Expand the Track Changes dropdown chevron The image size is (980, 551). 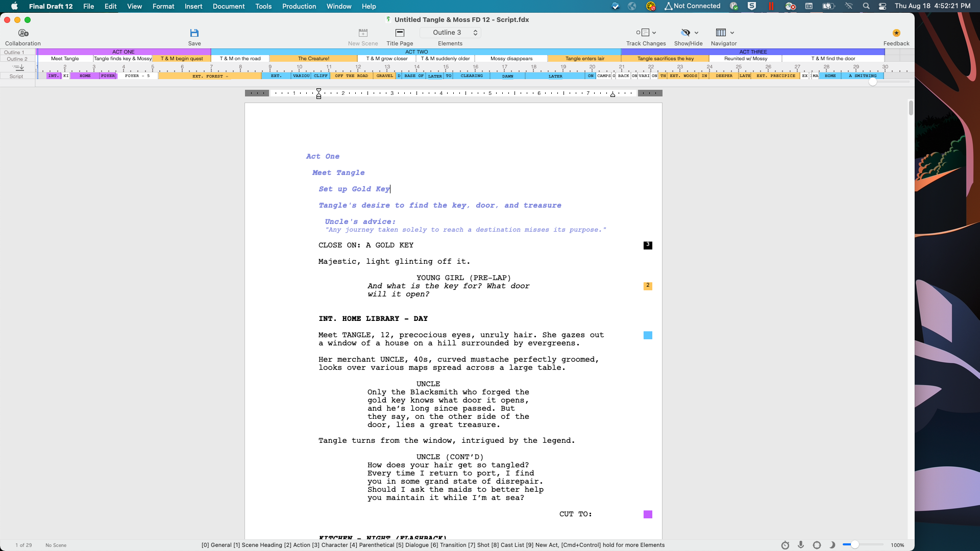654,33
